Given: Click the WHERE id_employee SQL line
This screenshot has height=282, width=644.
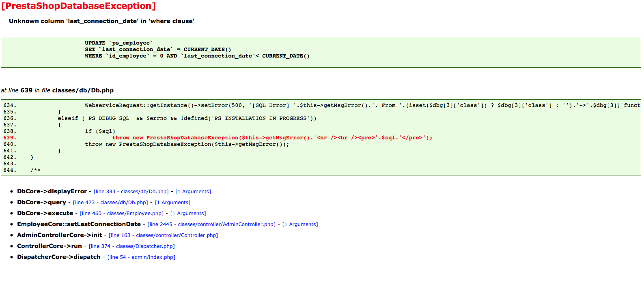Looking at the screenshot, I should point(197,56).
